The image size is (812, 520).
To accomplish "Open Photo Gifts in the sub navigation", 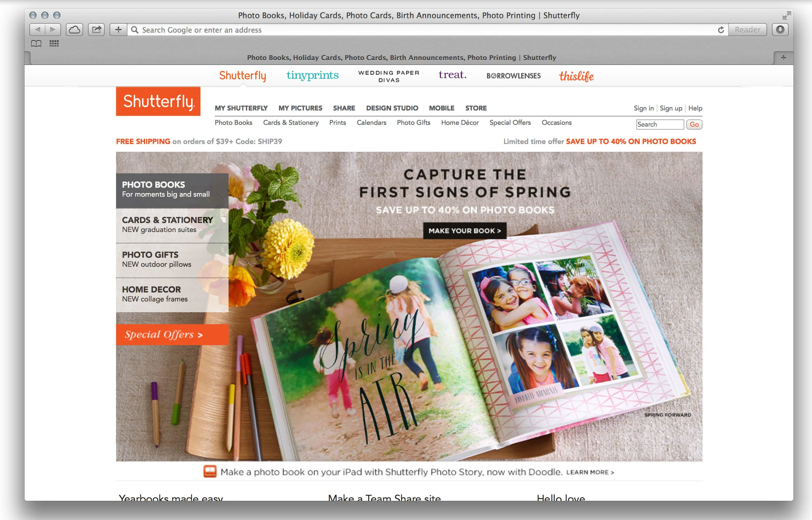I will click(413, 123).
